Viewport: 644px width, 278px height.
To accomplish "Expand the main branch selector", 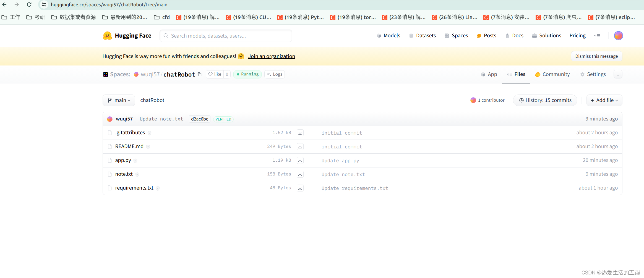I will pyautogui.click(x=119, y=100).
